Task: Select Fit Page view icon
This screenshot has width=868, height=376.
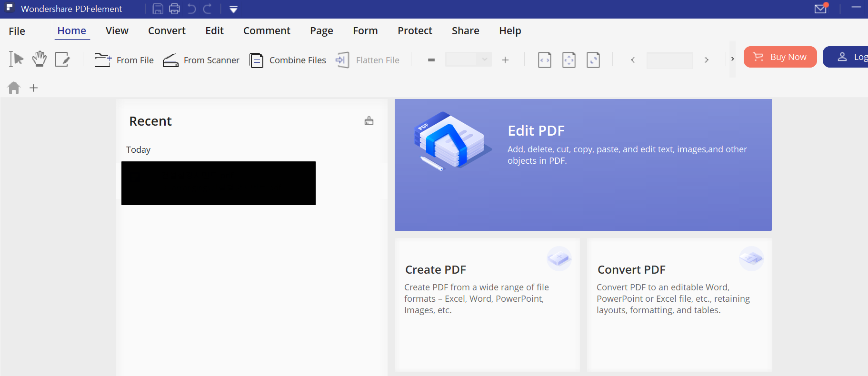Action: pos(569,60)
